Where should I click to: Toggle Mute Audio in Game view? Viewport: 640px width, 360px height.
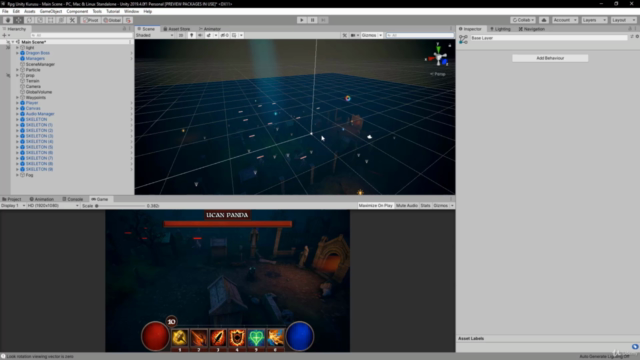pos(407,206)
